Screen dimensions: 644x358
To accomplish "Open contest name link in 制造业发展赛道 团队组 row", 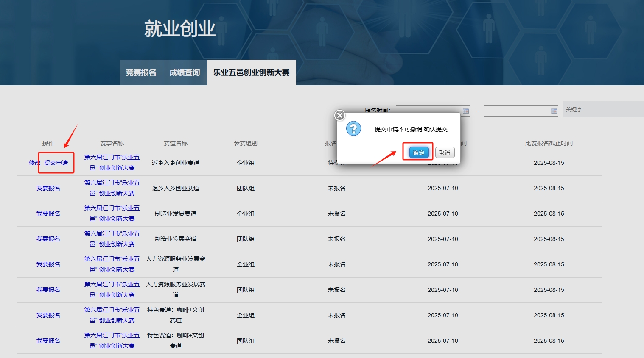I will 112,239.
